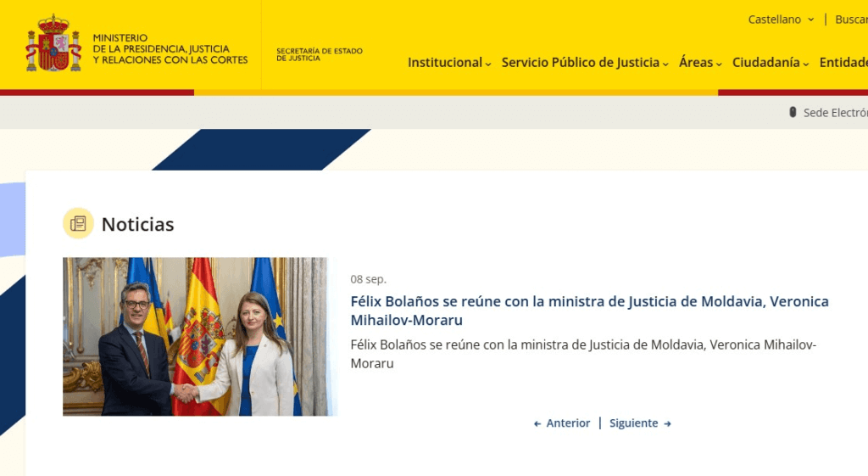Click the Buscar search link
The image size is (868, 476).
[851, 20]
